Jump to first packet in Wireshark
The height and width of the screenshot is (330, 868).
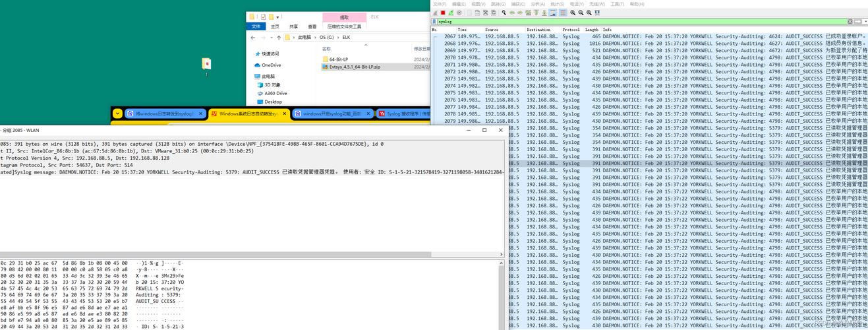(x=536, y=13)
